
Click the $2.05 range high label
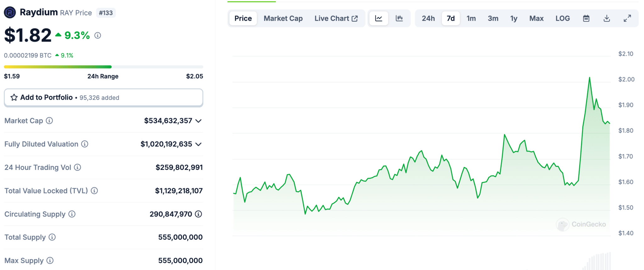click(194, 76)
